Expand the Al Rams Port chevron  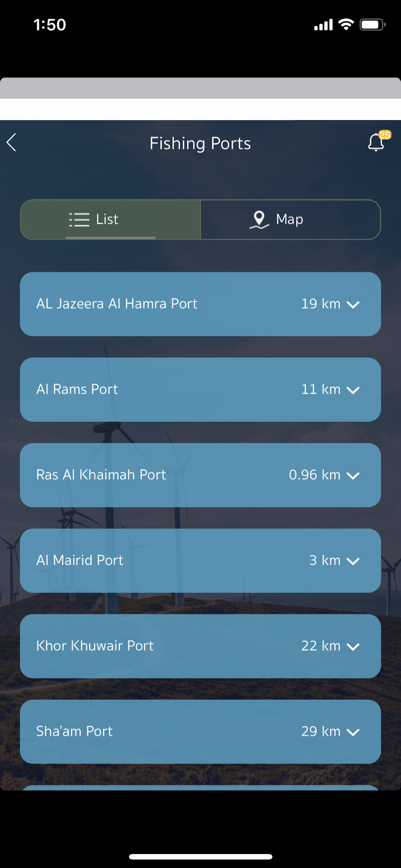(353, 390)
